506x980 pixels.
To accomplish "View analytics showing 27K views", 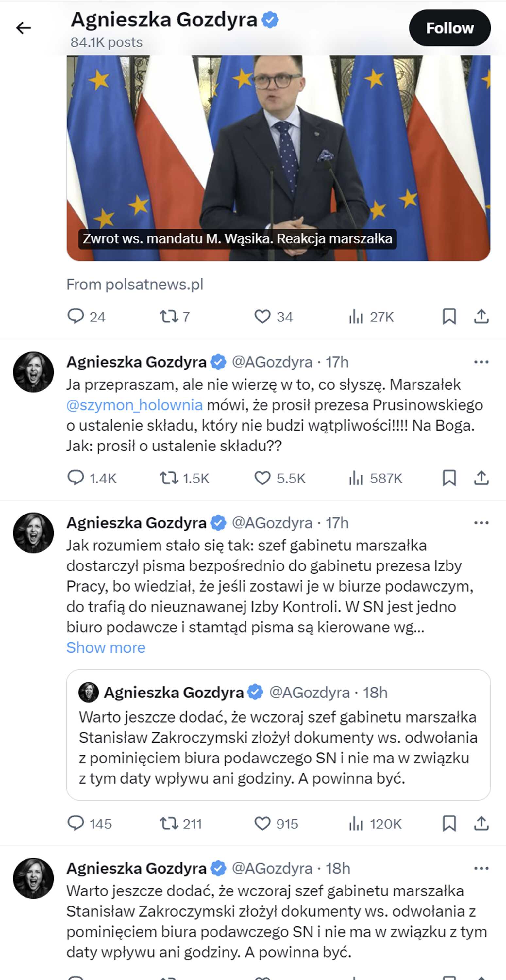I will 371,317.
